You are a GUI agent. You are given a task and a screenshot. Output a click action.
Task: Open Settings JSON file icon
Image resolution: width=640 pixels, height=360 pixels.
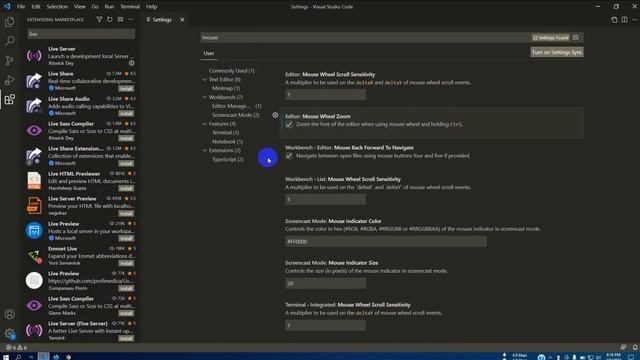click(x=614, y=20)
